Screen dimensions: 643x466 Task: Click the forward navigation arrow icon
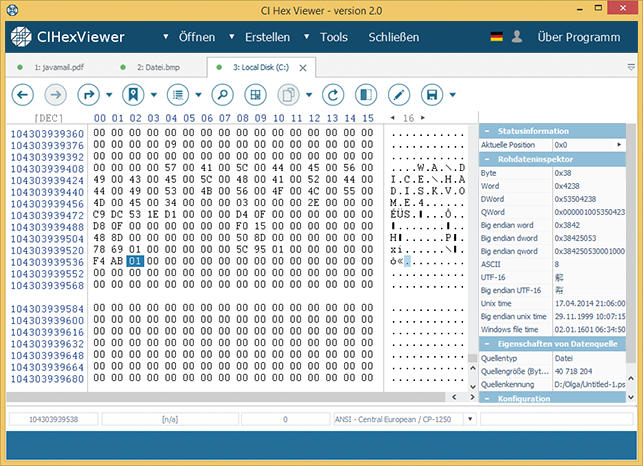[55, 95]
